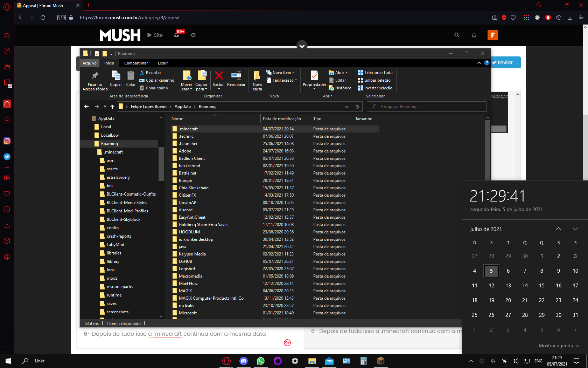Select LocalLow in the navigation tree
This screenshot has height=368, width=588.
point(110,135)
